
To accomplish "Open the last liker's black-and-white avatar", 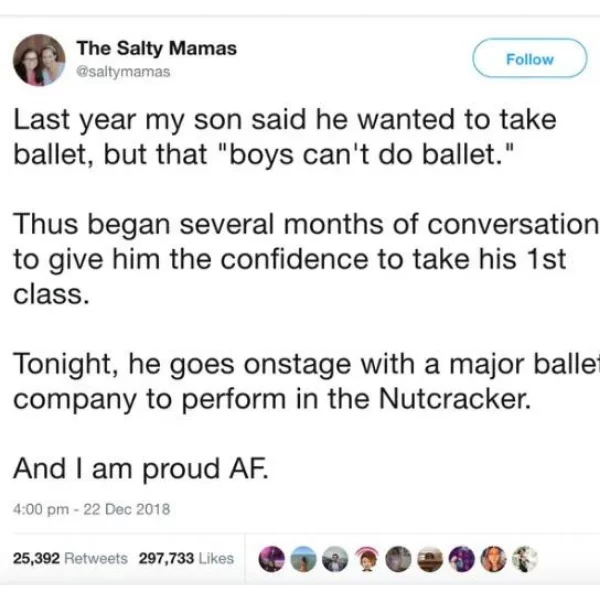I will (525, 559).
